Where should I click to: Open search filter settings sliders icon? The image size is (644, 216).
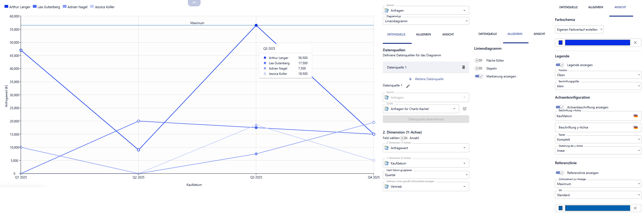point(465,109)
